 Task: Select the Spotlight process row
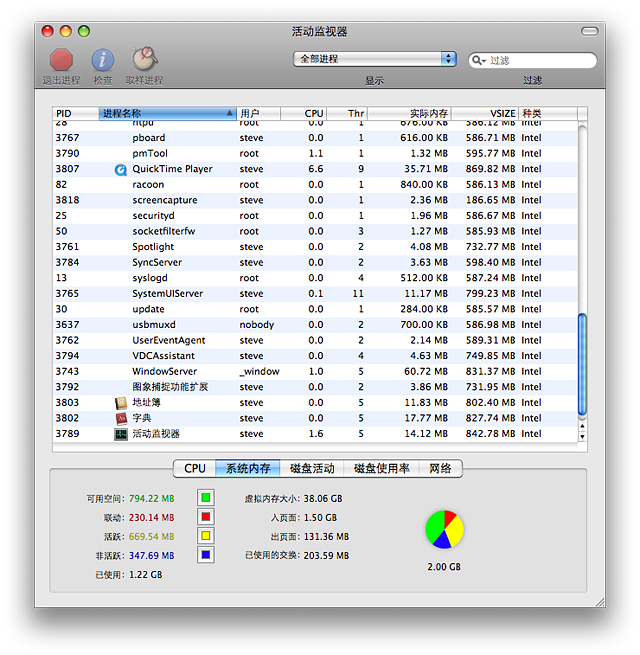[x=315, y=247]
